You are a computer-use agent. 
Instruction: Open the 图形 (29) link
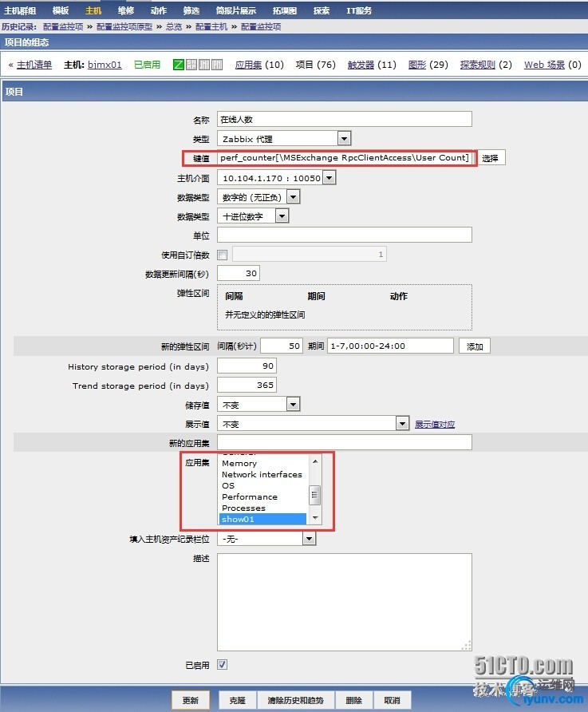[417, 65]
